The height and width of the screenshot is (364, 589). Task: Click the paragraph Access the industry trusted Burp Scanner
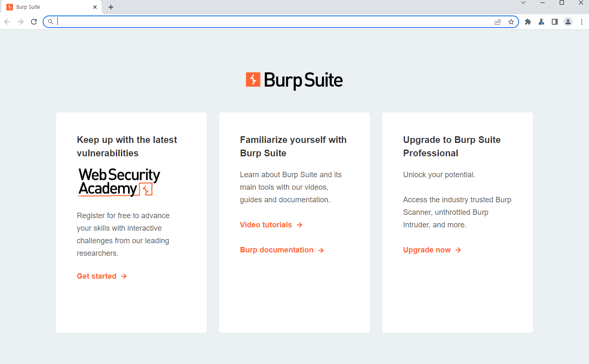[457, 212]
